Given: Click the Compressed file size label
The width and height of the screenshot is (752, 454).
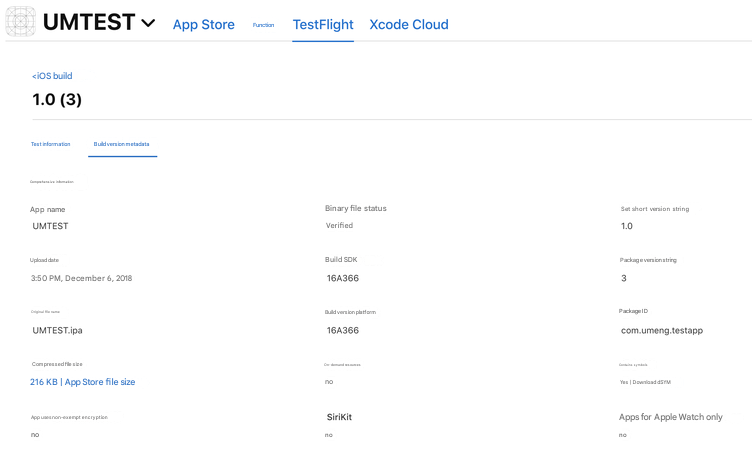Looking at the screenshot, I should pos(57,364).
